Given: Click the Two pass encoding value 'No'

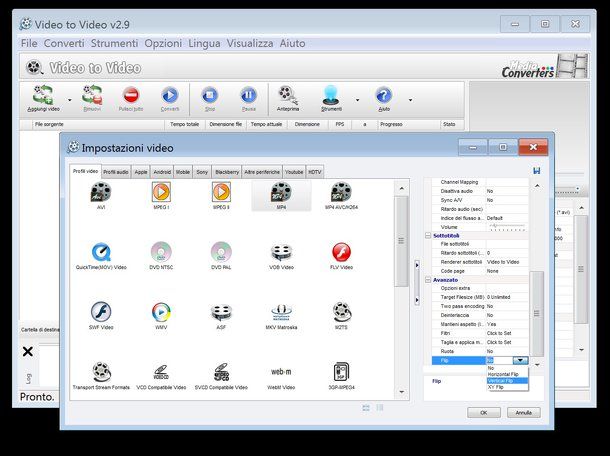Looking at the screenshot, I should 507,306.
